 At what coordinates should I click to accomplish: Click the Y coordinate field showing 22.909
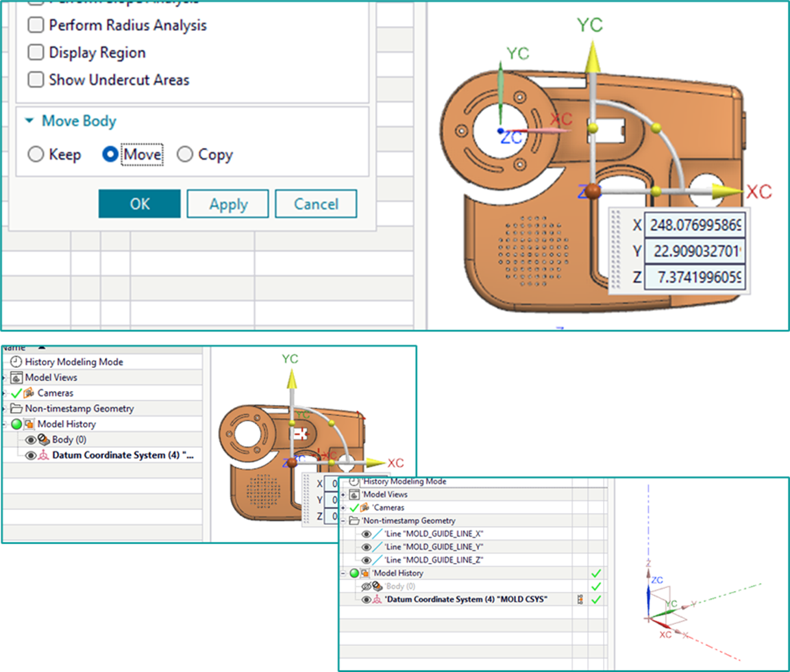694,251
